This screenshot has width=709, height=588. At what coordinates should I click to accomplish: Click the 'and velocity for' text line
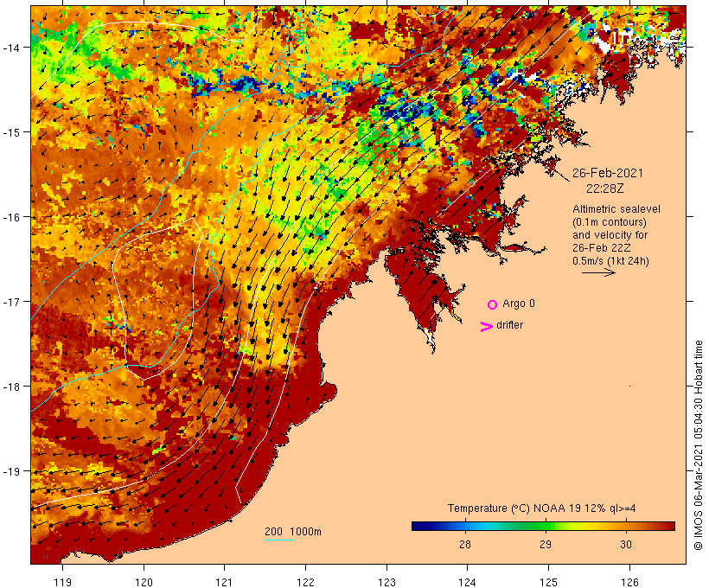click(610, 234)
